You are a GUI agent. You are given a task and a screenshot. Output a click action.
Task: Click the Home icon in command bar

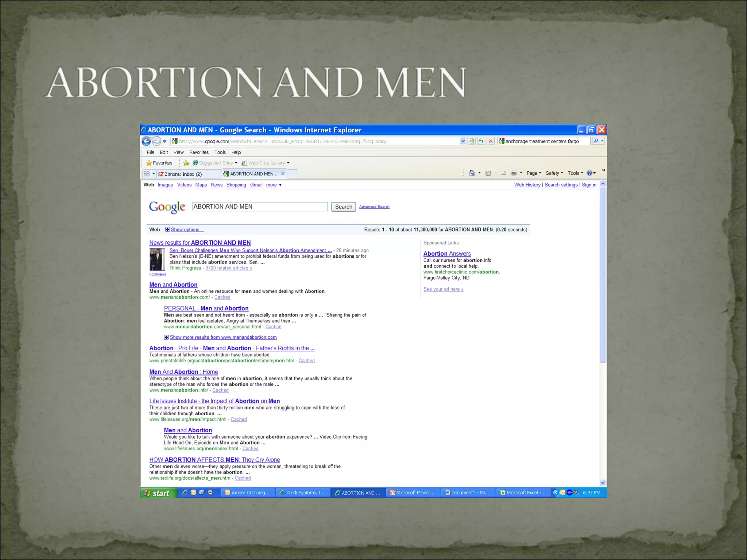472,173
